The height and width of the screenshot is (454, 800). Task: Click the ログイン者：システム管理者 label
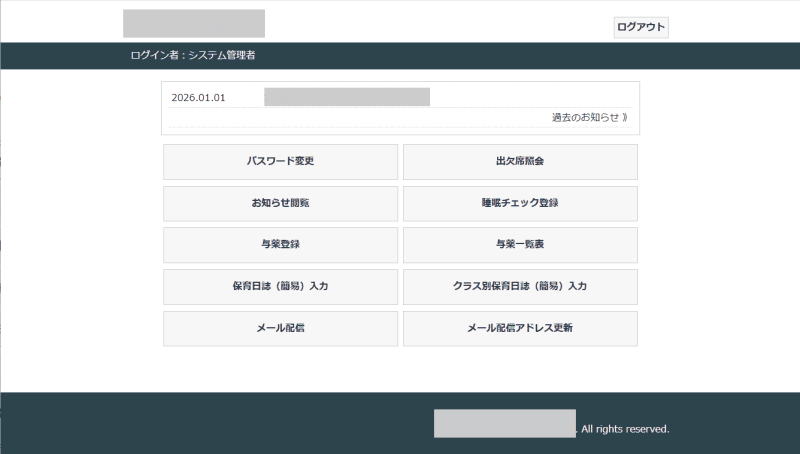pos(192,55)
